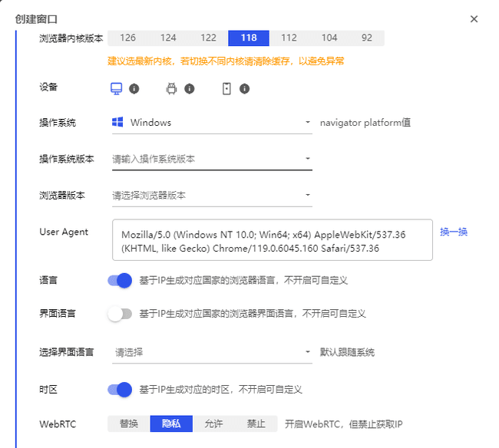This screenshot has height=448, width=499.
Task: Choose browser kernel version 118
Action: click(249, 38)
